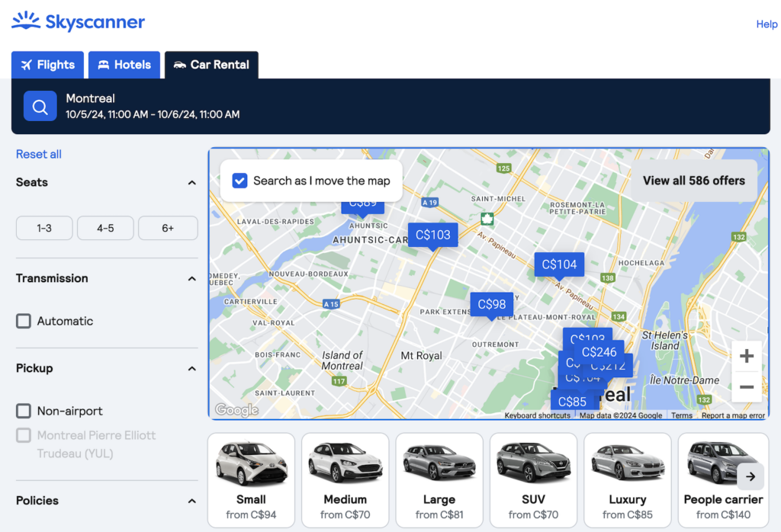Click View all 586 offers button
Image resolution: width=781 pixels, height=532 pixels.
tap(693, 181)
